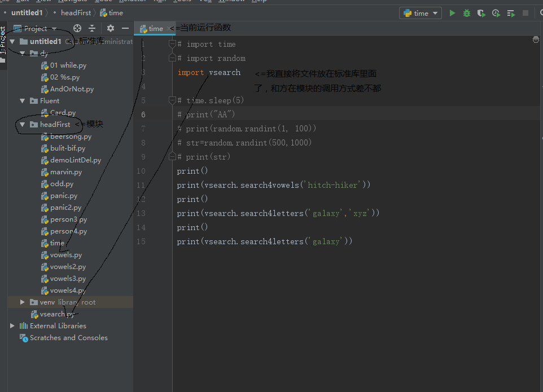The width and height of the screenshot is (543, 392).
Task: Click the search4letters('galaxy') line 15
Action: click(x=265, y=241)
